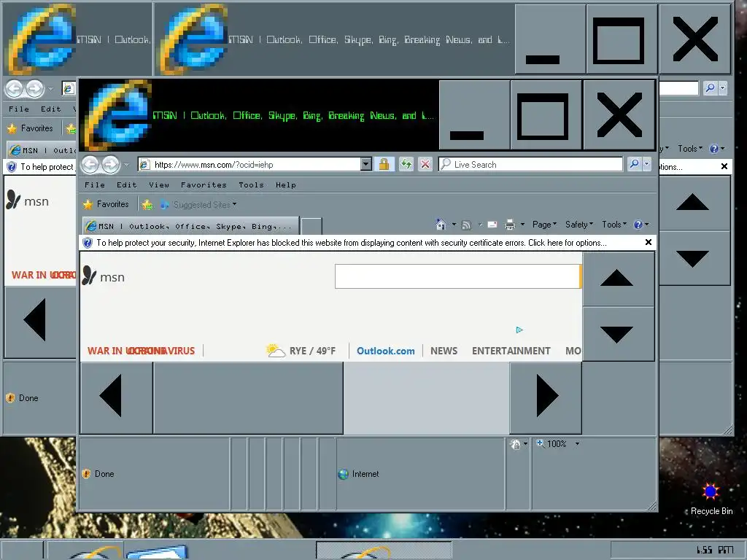Click the Back arrow in the front IE window
747x560 pixels.
(x=90, y=165)
